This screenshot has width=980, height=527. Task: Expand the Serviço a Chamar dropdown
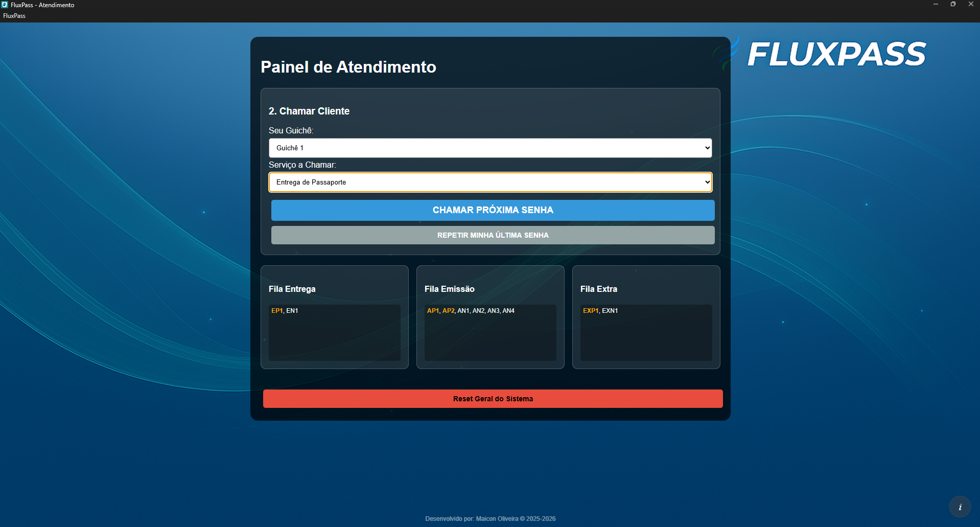[x=490, y=182]
